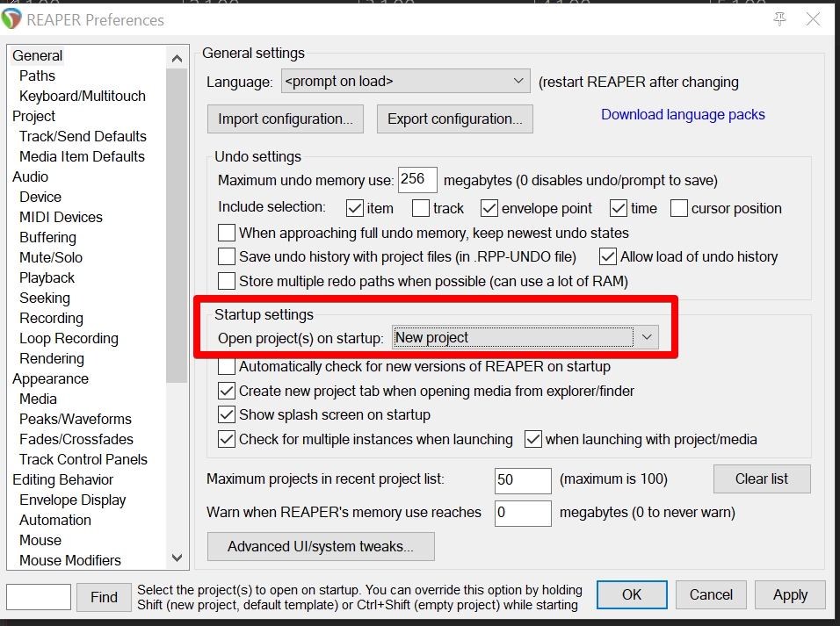Toggle envelope point undo selection checkbox
The height and width of the screenshot is (626, 840).
489,208
